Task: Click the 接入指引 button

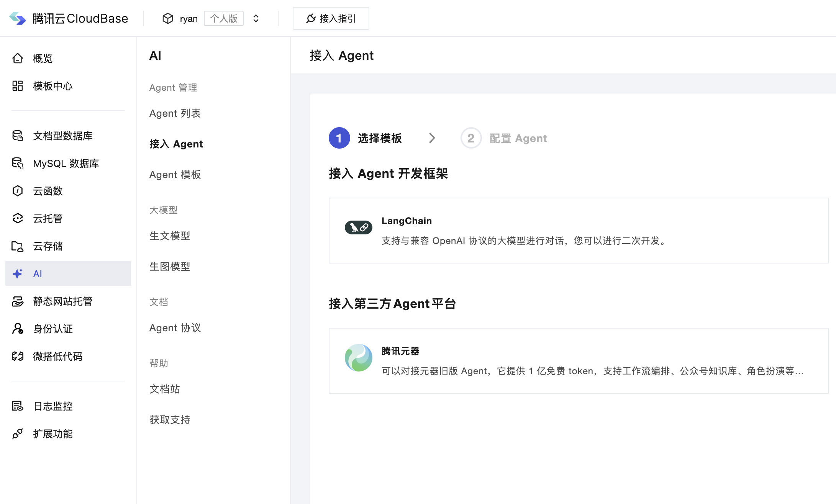Action: pyautogui.click(x=331, y=18)
